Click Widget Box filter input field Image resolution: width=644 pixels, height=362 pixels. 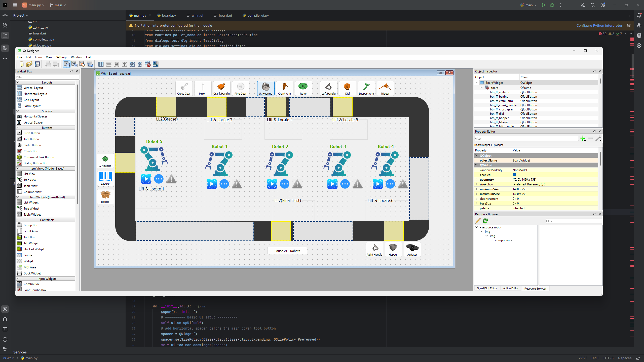coord(47,77)
